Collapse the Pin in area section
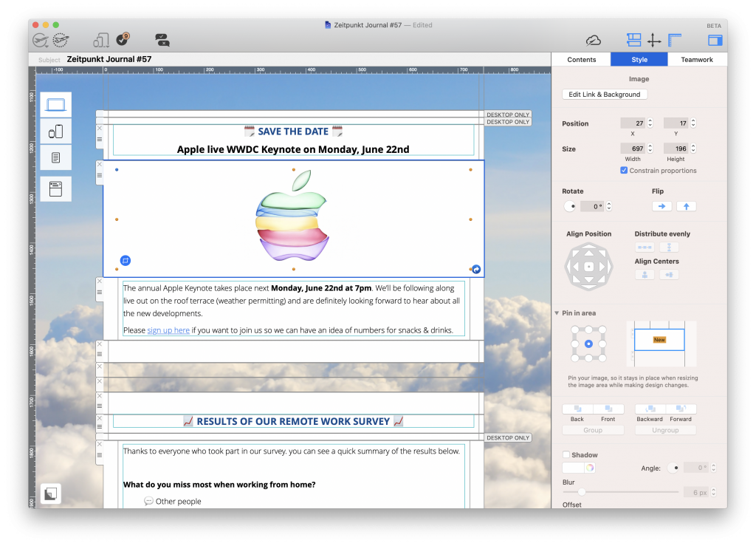756x546 pixels. [x=557, y=313]
